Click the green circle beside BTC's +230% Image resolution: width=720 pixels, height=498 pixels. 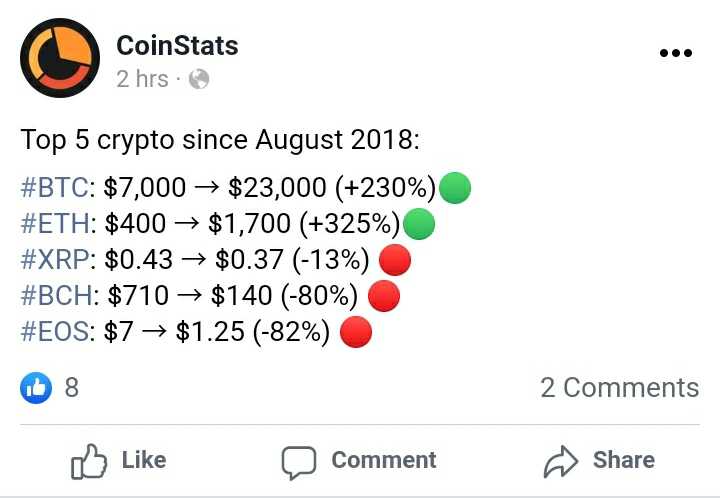pos(455,187)
